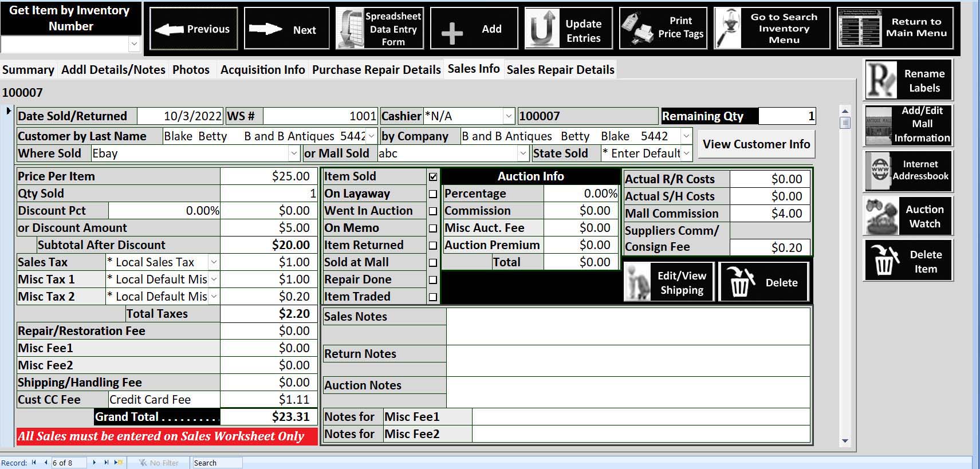Click the View Customer Info button

click(756, 144)
